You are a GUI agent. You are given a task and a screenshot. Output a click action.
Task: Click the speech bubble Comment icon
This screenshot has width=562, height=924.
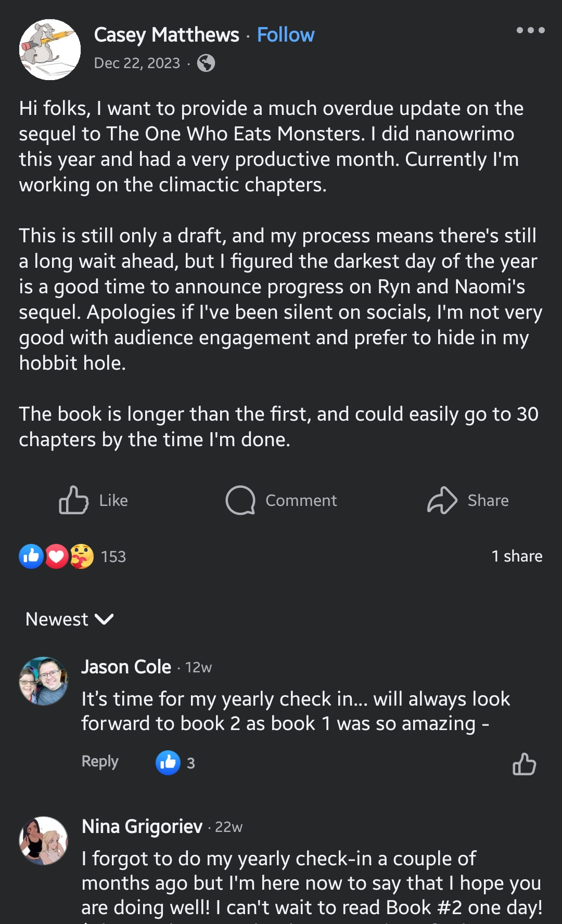click(240, 500)
